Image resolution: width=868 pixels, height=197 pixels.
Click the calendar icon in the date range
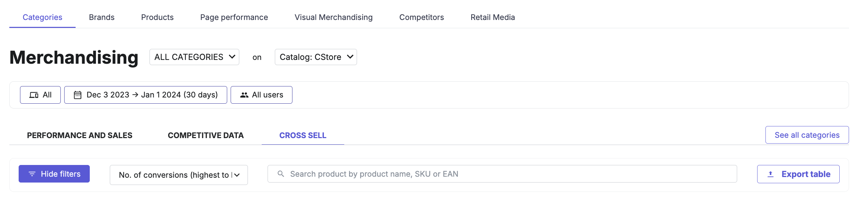(78, 95)
